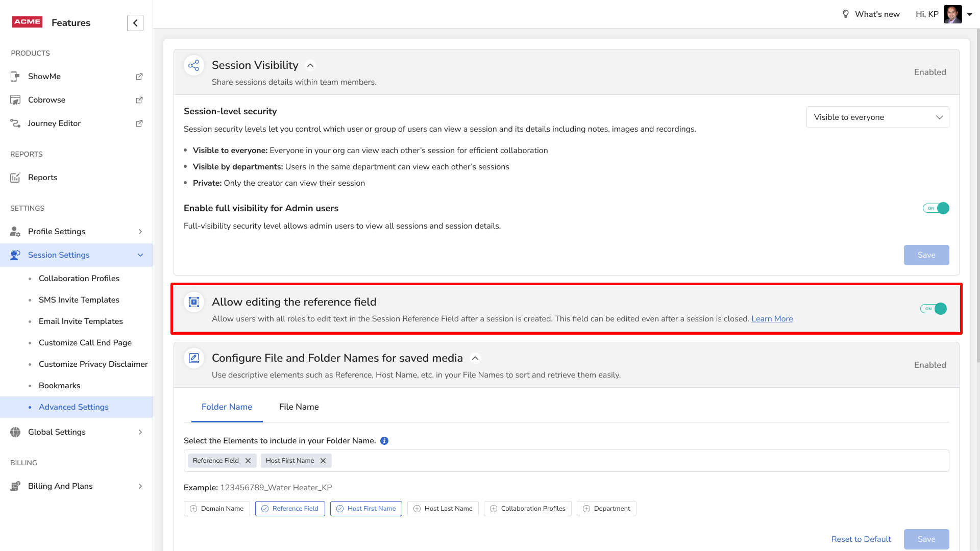Open the Reports chart icon

click(x=15, y=178)
